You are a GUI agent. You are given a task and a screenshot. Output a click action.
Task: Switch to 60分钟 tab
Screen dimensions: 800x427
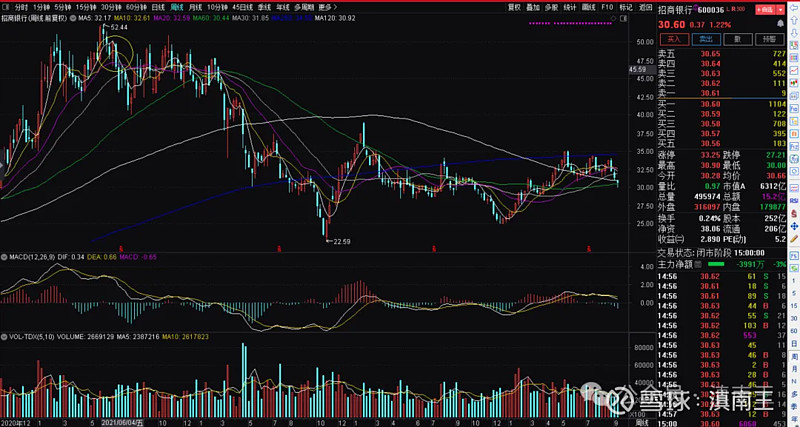point(136,8)
